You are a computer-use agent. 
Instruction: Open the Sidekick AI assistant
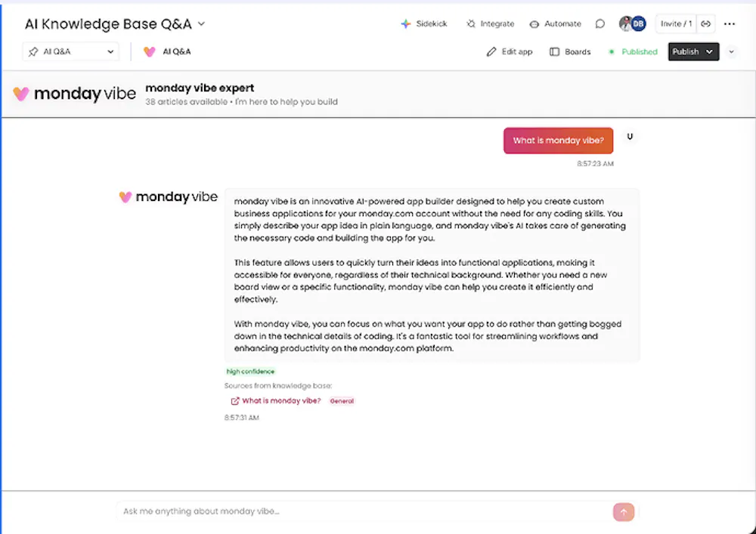pos(424,23)
